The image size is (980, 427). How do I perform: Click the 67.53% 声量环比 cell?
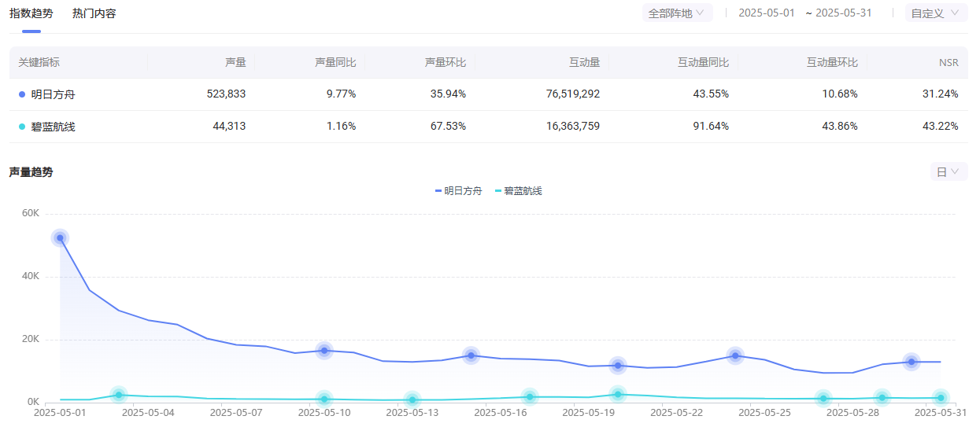pyautogui.click(x=449, y=127)
